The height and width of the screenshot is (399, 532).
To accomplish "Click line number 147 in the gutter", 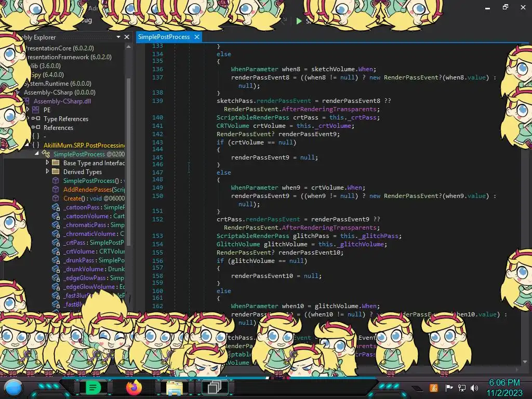I will pos(157,172).
